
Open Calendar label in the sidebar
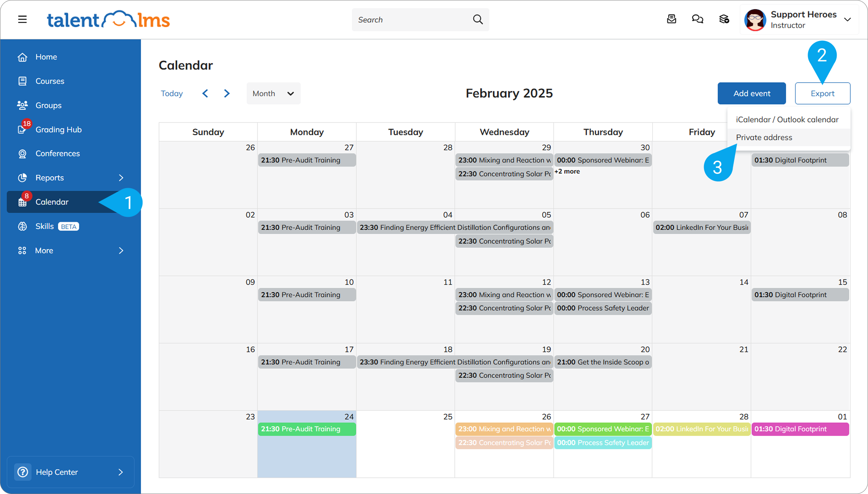pyautogui.click(x=52, y=202)
